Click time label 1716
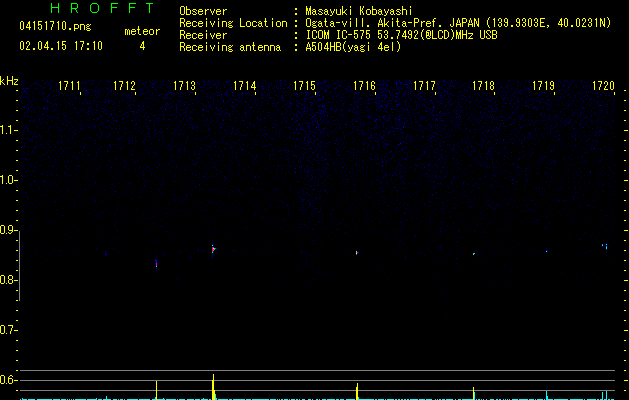The image size is (629, 400). pos(364,86)
